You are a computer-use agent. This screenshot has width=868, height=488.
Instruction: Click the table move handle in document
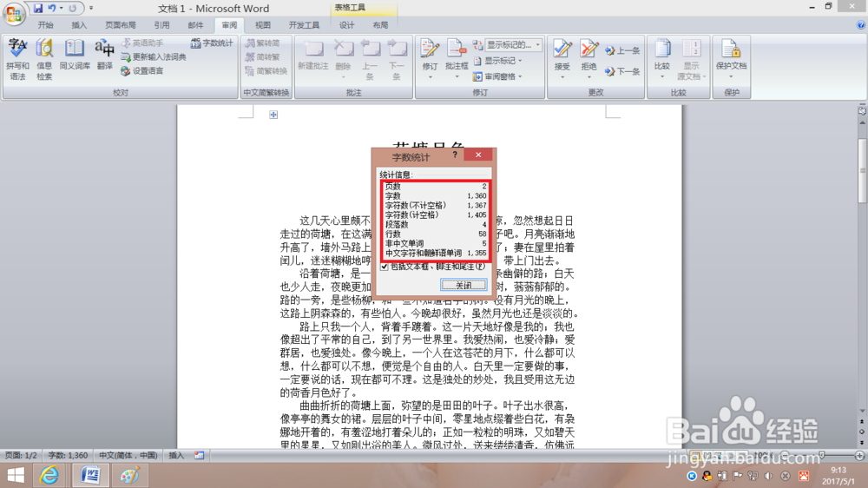(x=273, y=115)
